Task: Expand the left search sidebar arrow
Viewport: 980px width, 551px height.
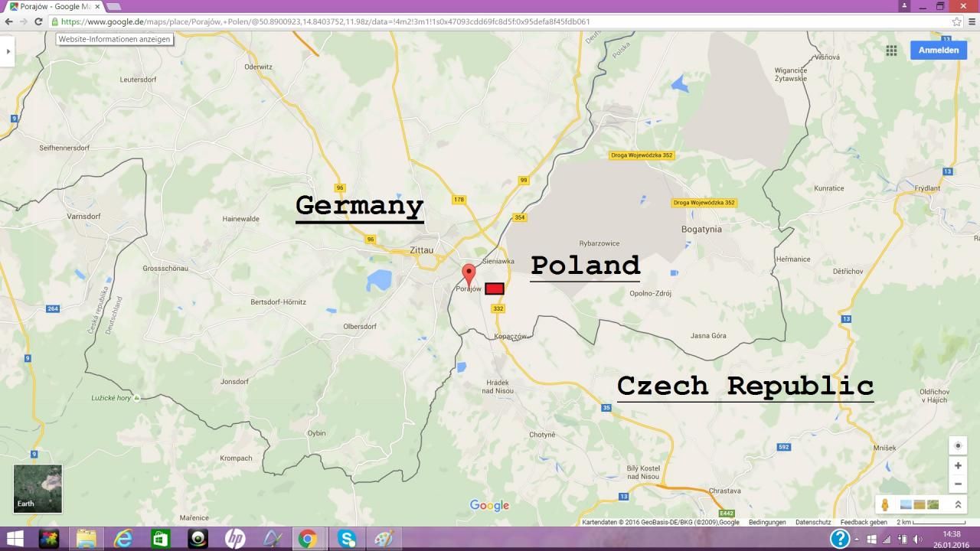Action: click(x=8, y=51)
